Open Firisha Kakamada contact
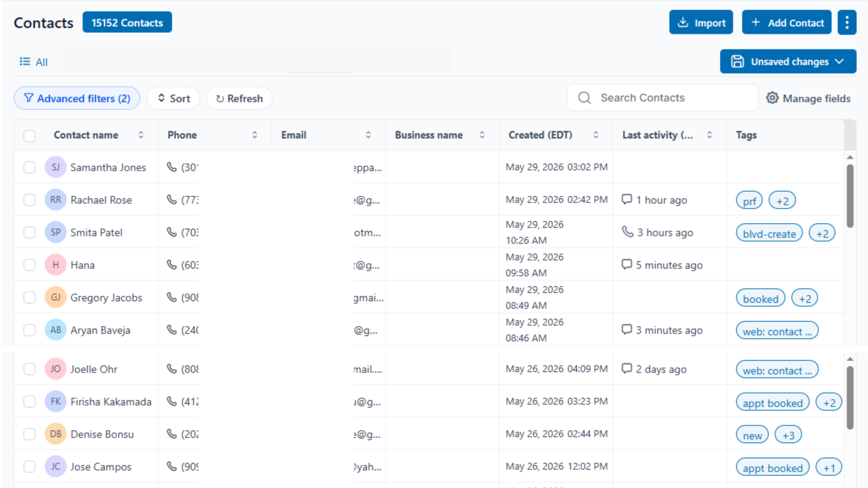Image resolution: width=868 pixels, height=488 pixels. coord(111,402)
